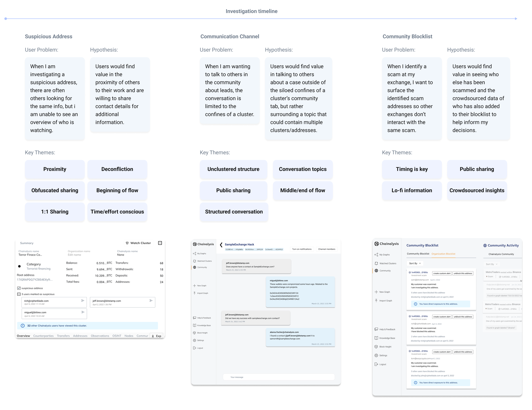Uncheck the suspicious address checkbox
The width and height of the screenshot is (532, 410).
[19, 288]
